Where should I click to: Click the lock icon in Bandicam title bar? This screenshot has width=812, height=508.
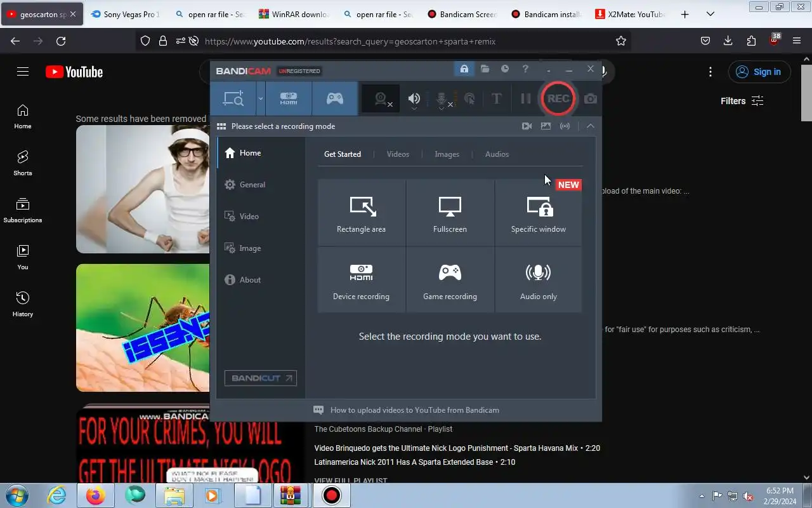click(x=464, y=69)
